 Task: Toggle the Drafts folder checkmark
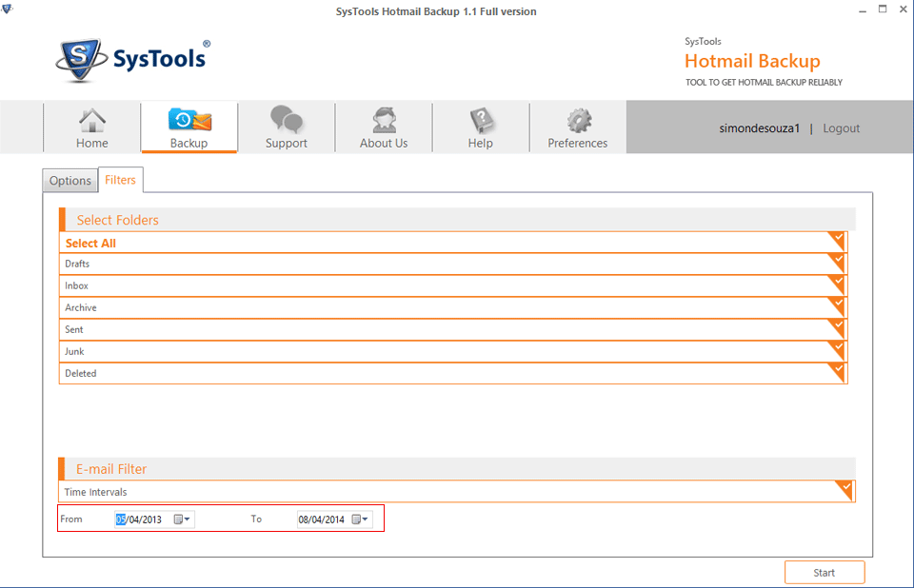click(837, 262)
